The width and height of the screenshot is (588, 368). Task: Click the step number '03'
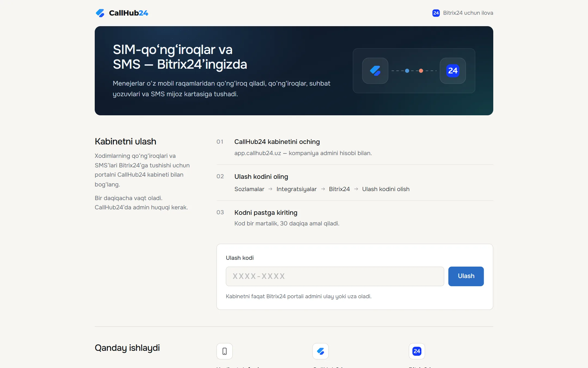[x=220, y=212]
